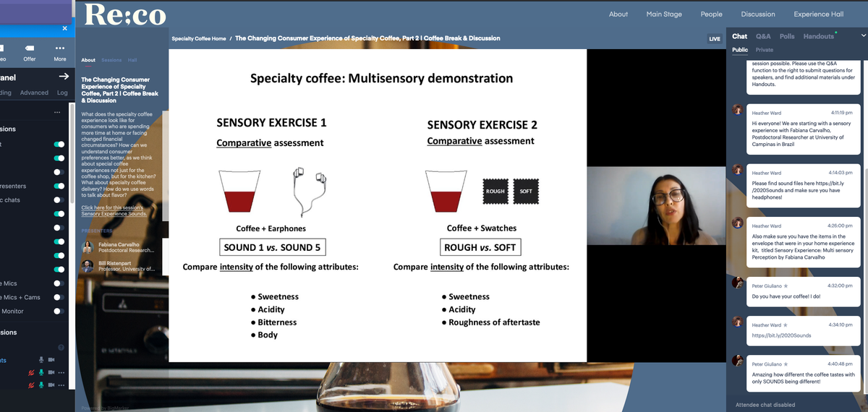868x412 pixels.
Task: Click Heather Ward's avatar on 4:26:00 message
Action: click(x=738, y=223)
